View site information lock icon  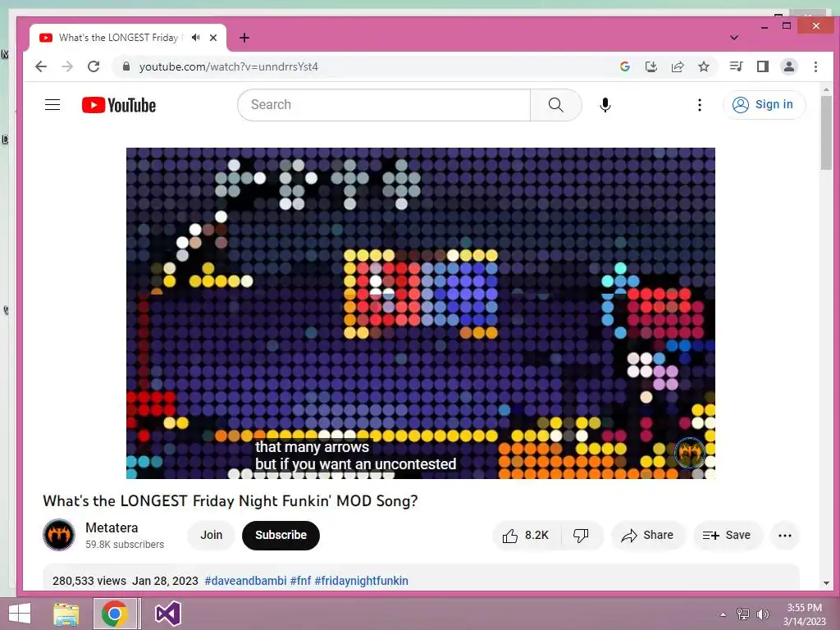126,66
